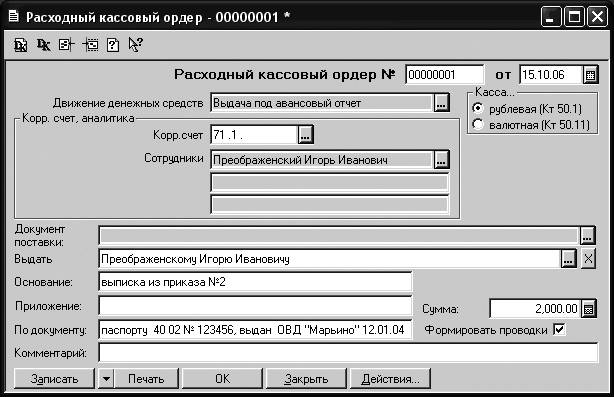614x397 pixels.
Task: Click the empty Комментарий field
Action: click(x=348, y=353)
